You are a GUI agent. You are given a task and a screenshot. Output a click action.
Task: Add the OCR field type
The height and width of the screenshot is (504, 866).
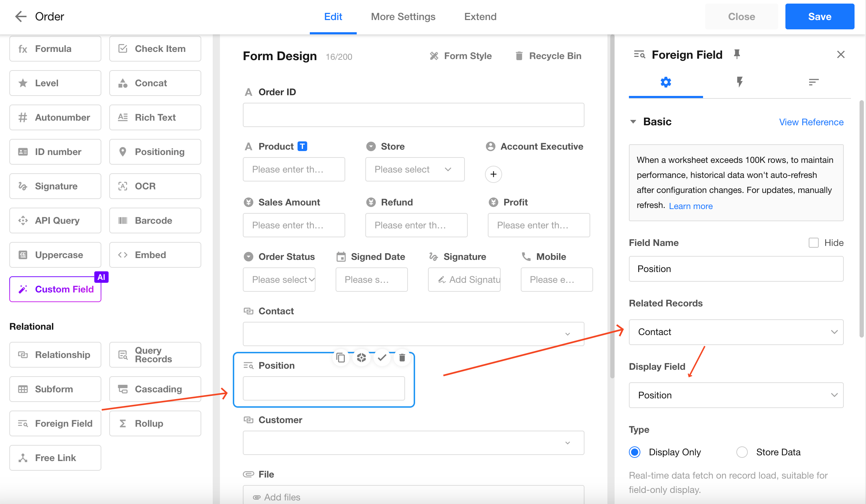[x=155, y=186]
